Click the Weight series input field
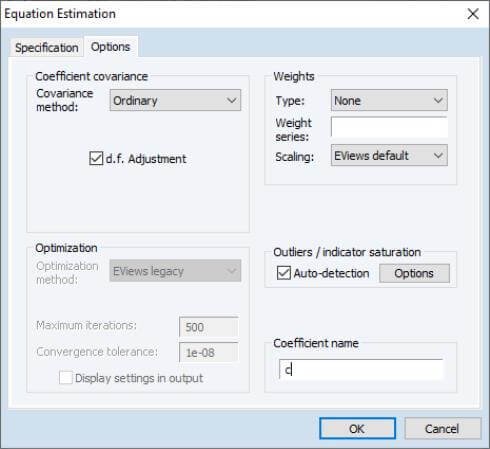 389,127
